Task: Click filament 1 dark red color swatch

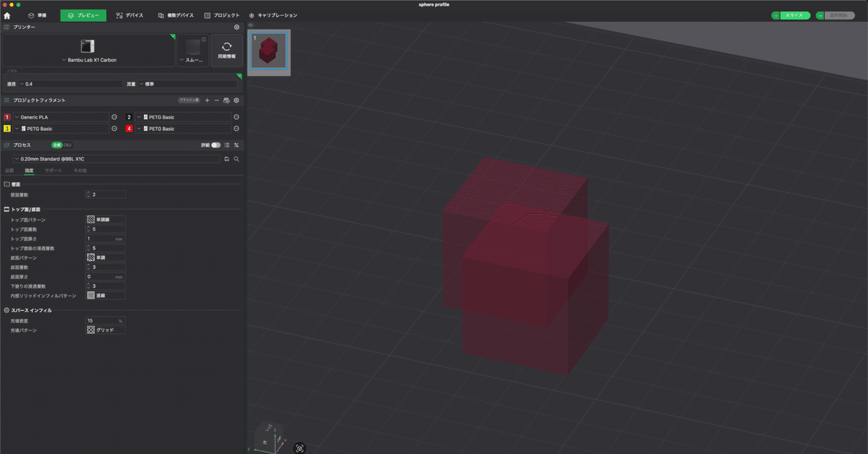Action: 7,116
